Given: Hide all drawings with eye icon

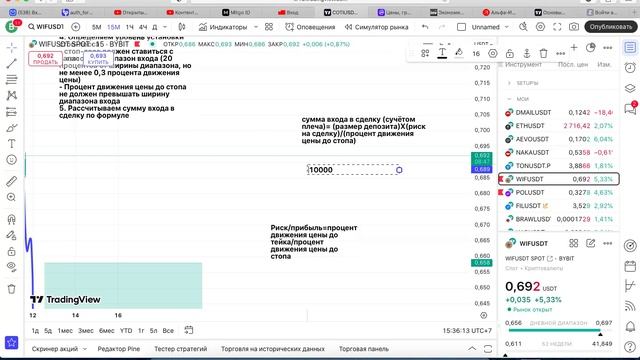Looking at the screenshot, I should (11, 267).
